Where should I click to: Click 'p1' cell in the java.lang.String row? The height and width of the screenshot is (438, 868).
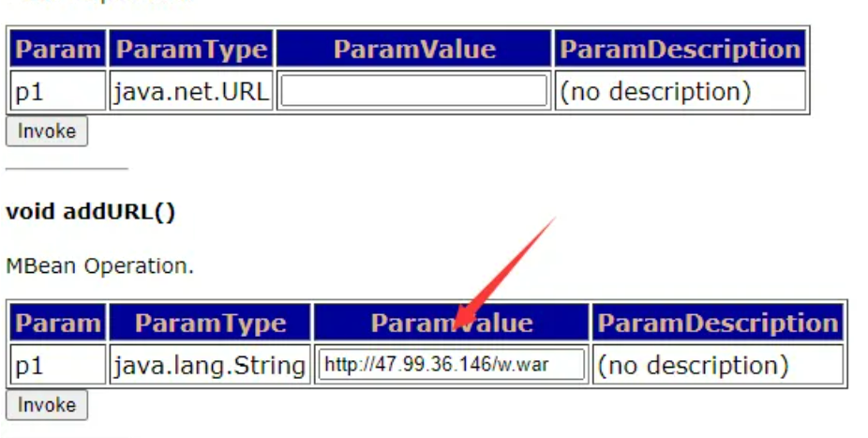(57, 364)
